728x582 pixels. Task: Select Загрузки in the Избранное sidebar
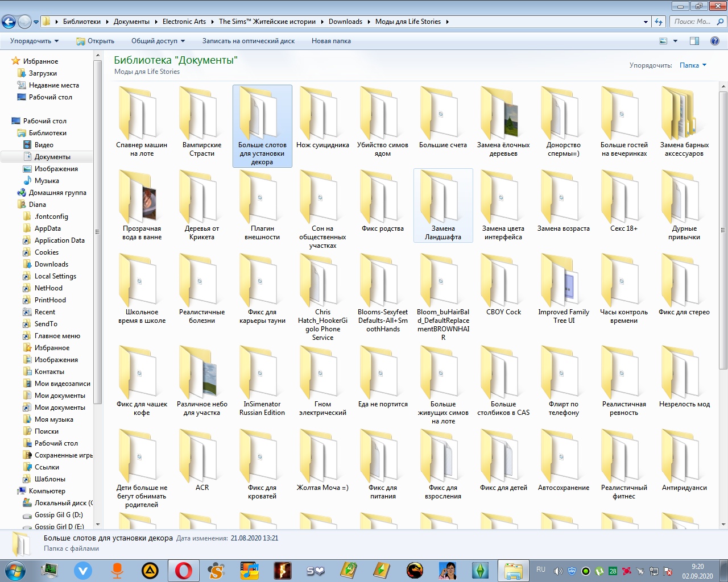43,73
